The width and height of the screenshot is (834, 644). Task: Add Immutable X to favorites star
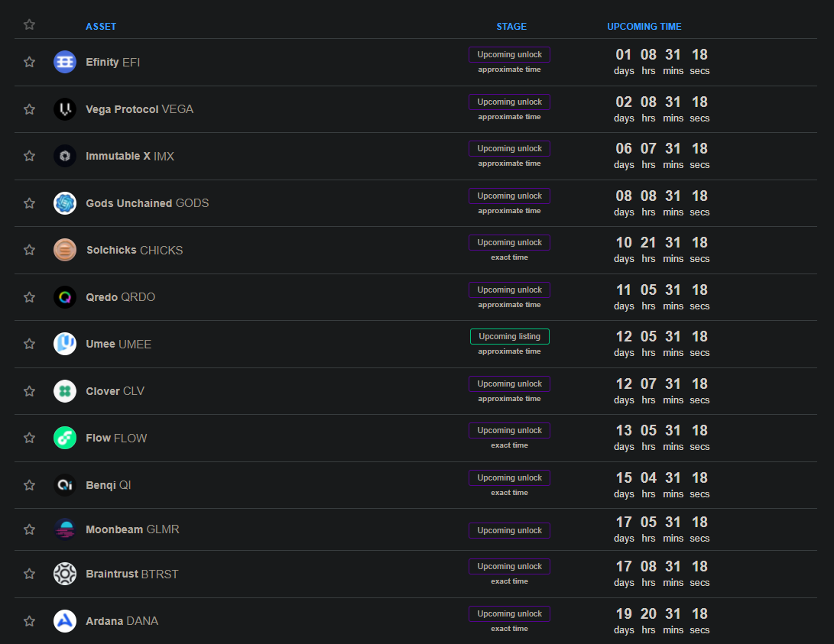click(29, 156)
